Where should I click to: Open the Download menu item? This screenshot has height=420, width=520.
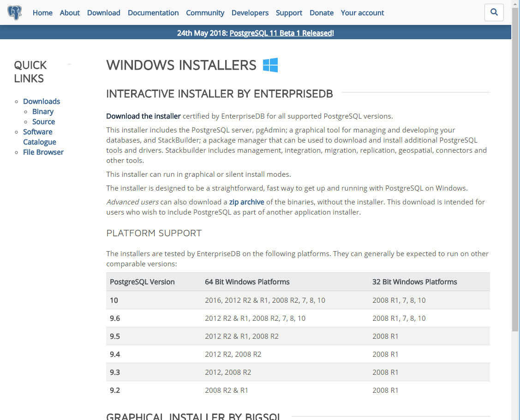(103, 12)
